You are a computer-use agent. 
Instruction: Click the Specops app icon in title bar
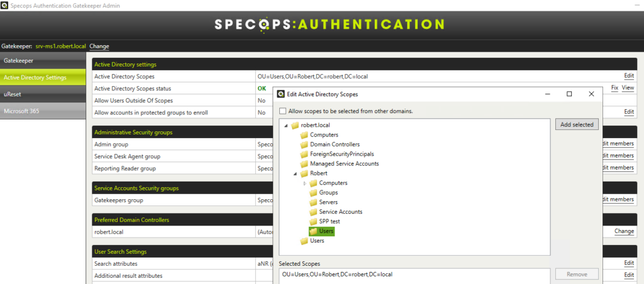[5, 6]
